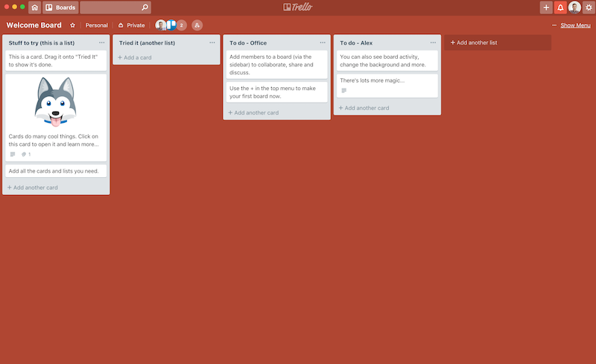This screenshot has width=596, height=364.
Task: Open the profile avatar in the header
Action: tap(574, 7)
